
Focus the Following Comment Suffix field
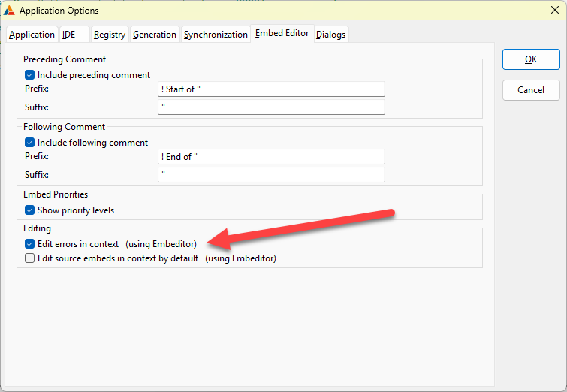(x=271, y=175)
